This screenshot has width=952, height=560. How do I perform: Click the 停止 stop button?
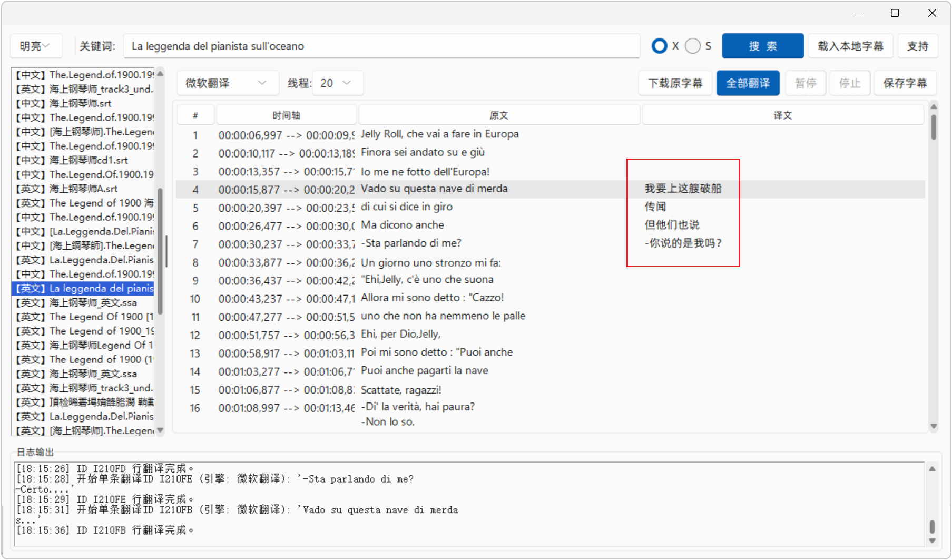(x=849, y=83)
